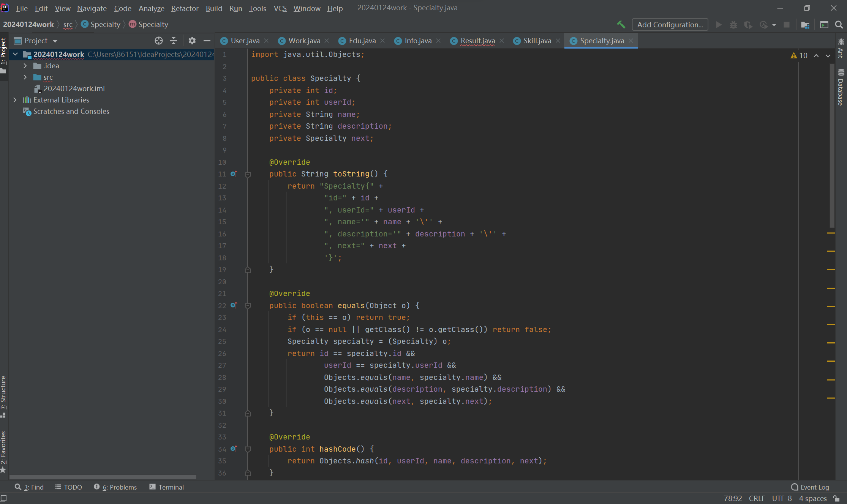This screenshot has width=847, height=504.
Task: Open the Event Log from status bar
Action: pos(810,487)
